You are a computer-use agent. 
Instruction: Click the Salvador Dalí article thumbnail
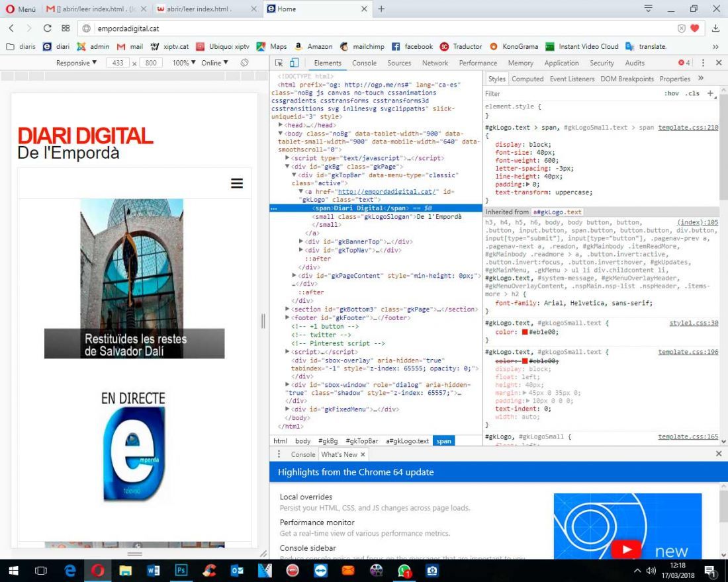[x=134, y=278]
